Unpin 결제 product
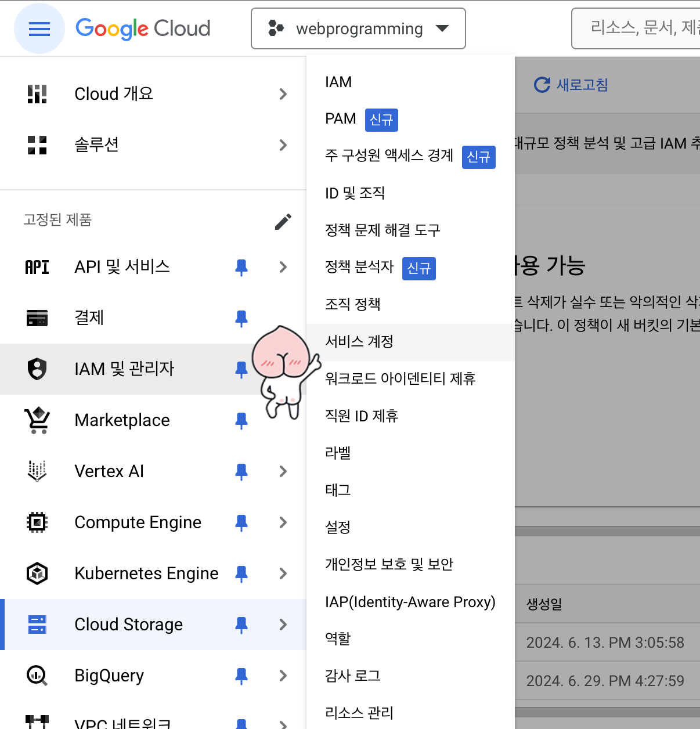Image resolution: width=700 pixels, height=729 pixels. click(241, 318)
